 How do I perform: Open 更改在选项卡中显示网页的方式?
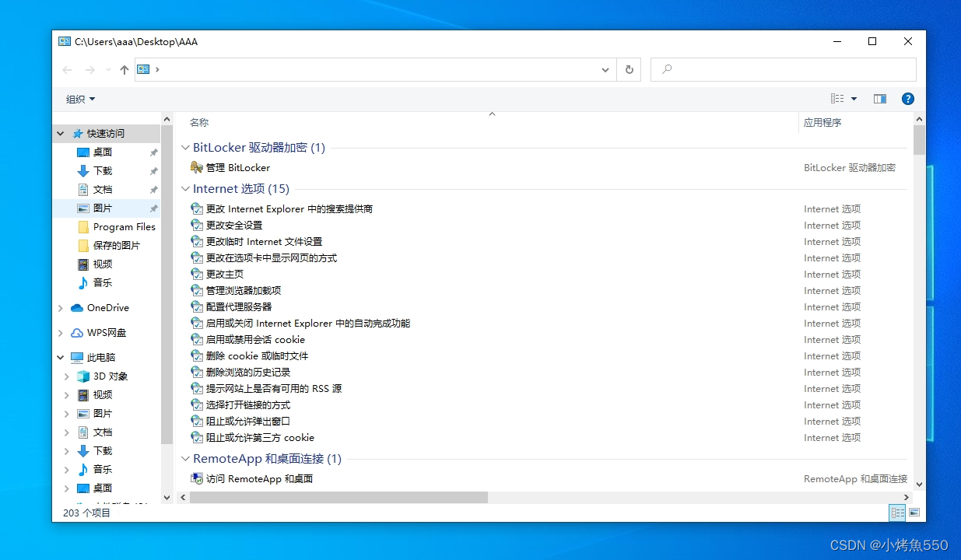272,257
